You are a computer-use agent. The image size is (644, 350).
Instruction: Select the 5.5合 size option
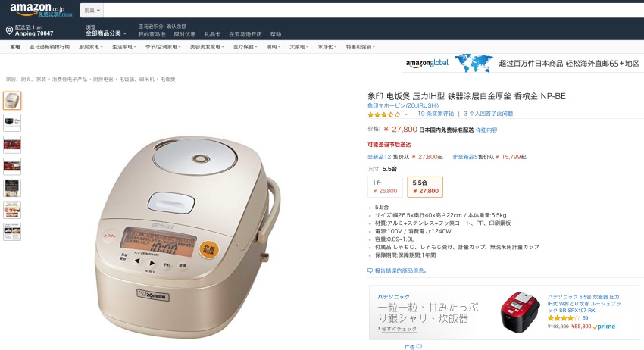point(425,187)
